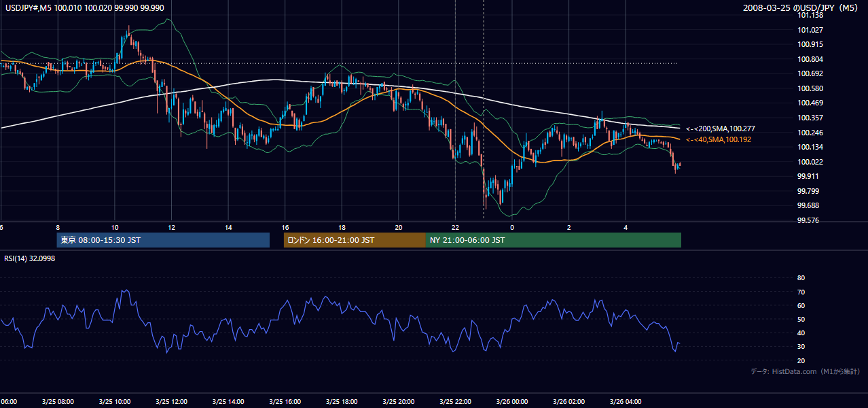Click hour tick 10 under price chart
868x408 pixels.
click(114, 227)
